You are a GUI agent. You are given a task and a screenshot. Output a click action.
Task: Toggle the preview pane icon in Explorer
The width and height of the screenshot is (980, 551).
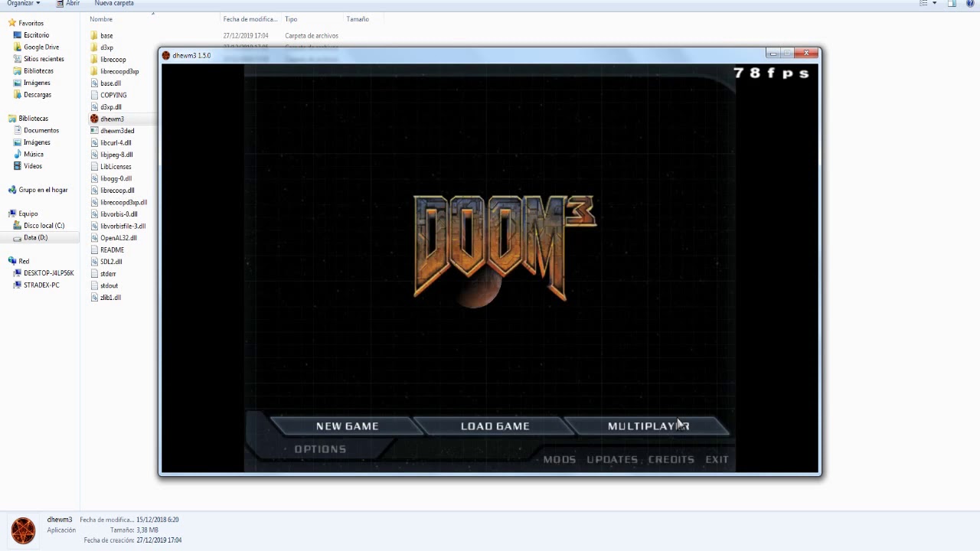point(952,4)
